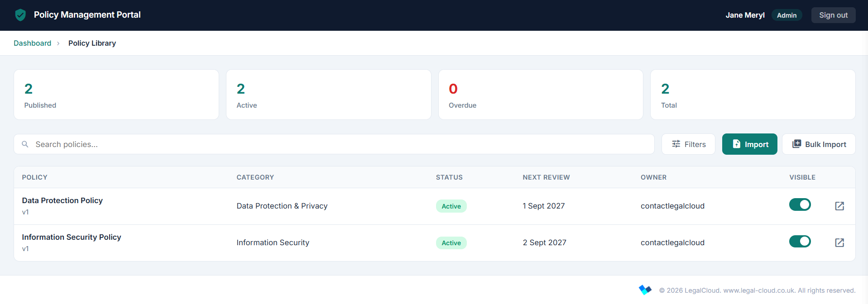Open the Total stat card

(753, 95)
